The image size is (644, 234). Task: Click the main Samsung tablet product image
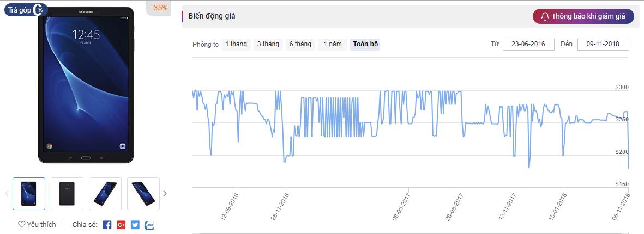point(86,85)
